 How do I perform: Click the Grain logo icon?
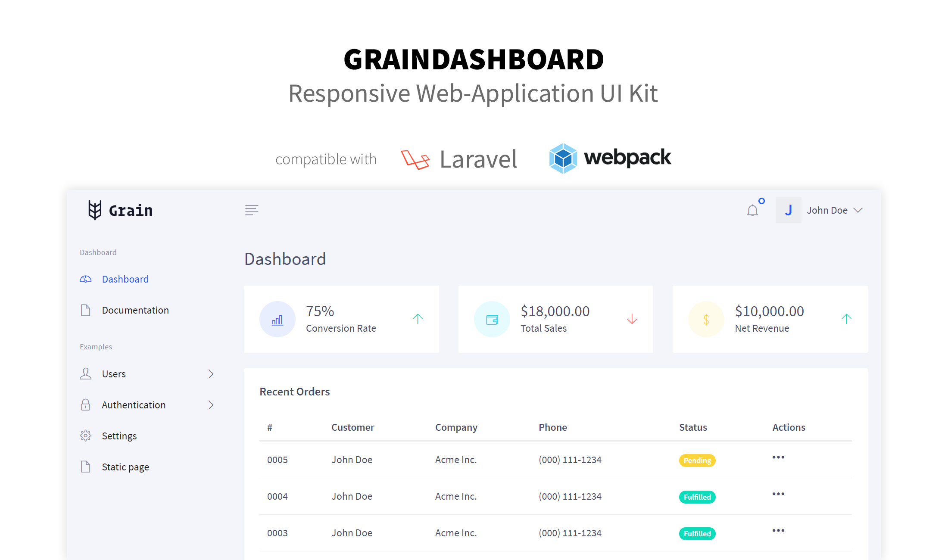pos(95,210)
